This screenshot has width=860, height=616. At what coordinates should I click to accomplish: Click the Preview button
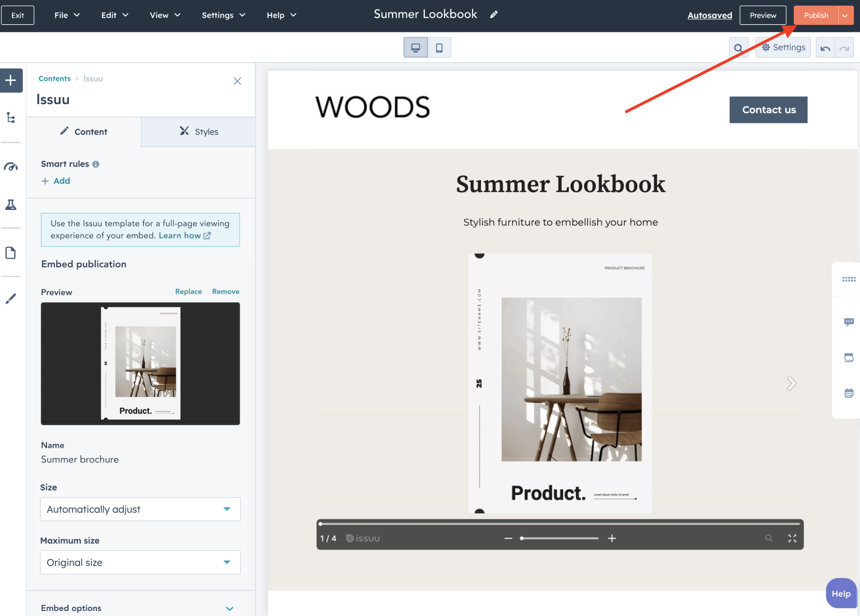point(763,15)
